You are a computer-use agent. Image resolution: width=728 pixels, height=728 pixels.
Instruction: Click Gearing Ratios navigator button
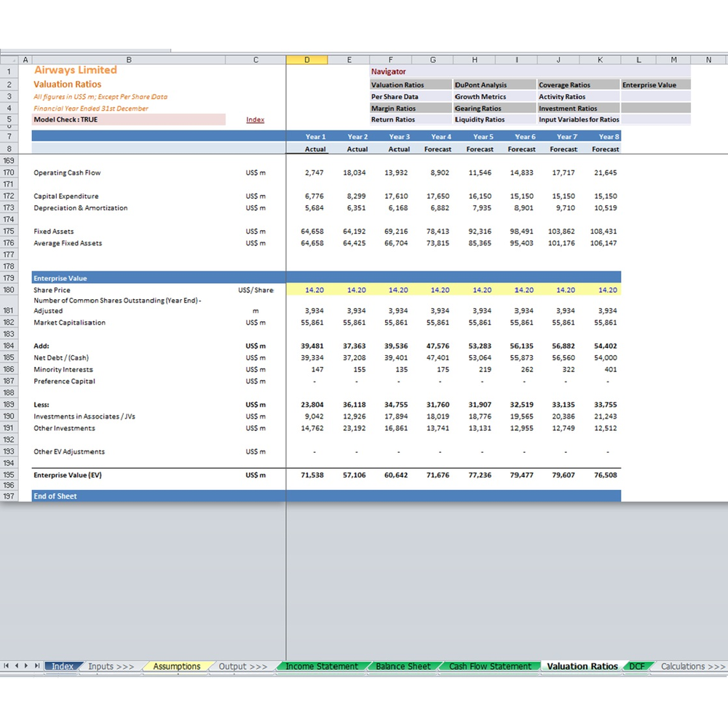pos(494,108)
